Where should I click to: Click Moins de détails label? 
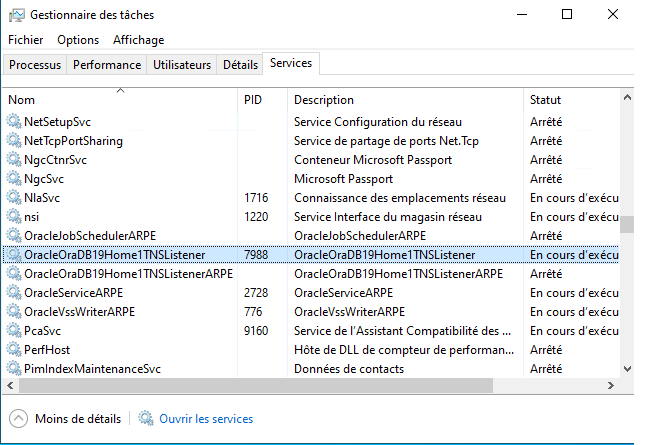[x=78, y=419]
